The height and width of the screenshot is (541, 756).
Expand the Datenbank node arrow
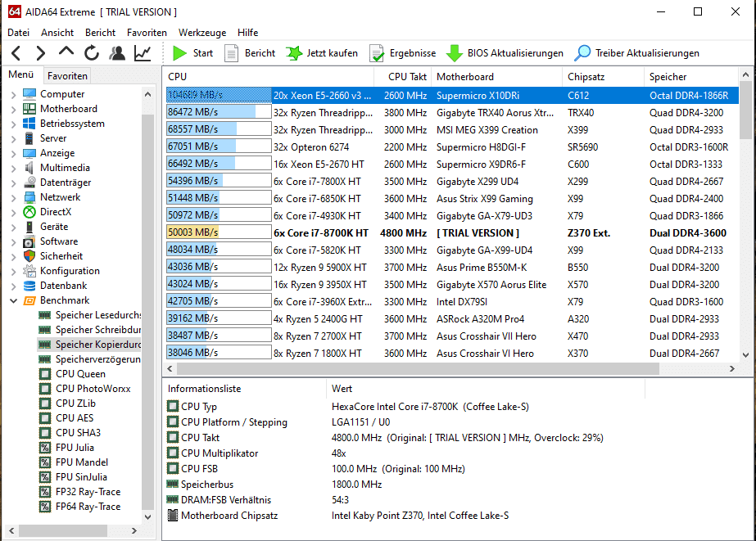13,286
